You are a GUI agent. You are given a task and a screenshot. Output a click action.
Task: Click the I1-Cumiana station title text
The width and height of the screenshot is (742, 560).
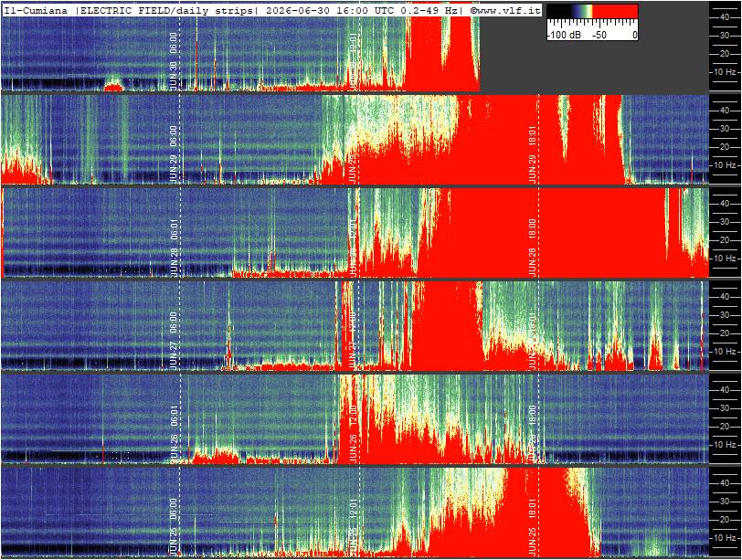pos(36,10)
